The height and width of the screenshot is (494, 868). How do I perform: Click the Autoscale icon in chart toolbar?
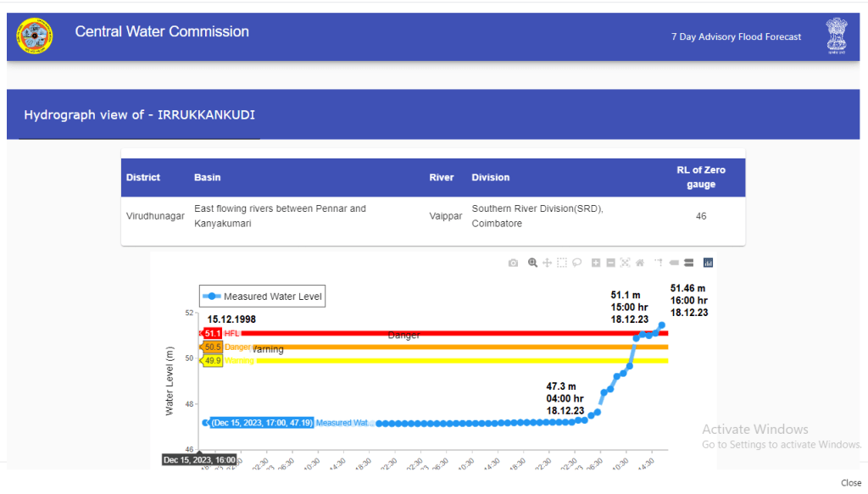[625, 263]
